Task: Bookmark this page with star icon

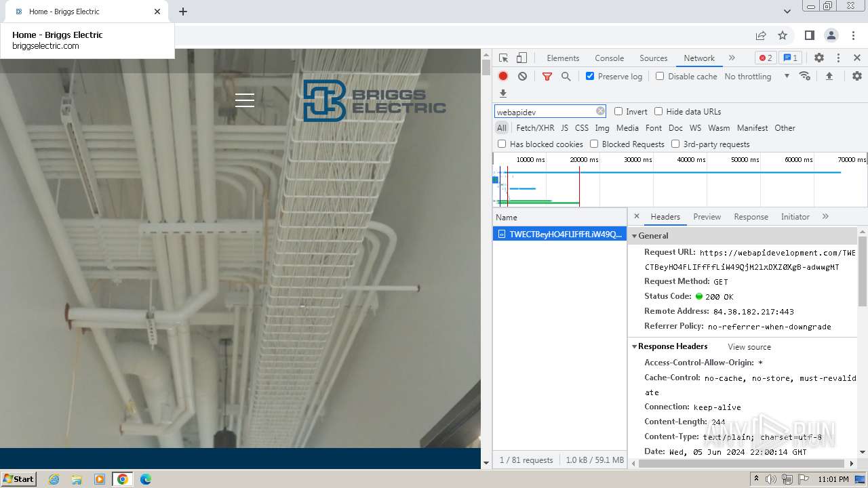Action: tap(783, 35)
